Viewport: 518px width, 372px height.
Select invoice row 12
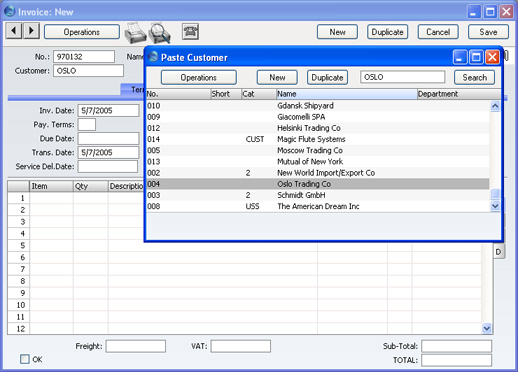click(x=19, y=329)
